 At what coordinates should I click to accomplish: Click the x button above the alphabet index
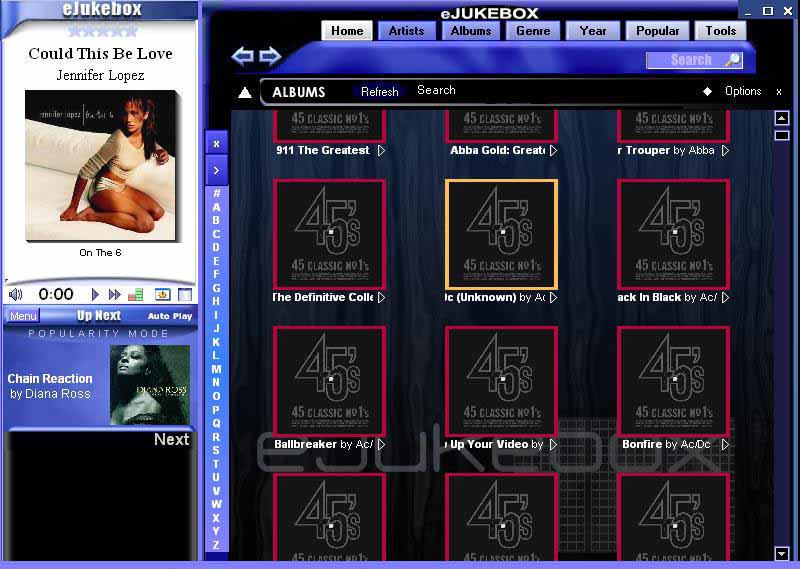[216, 144]
